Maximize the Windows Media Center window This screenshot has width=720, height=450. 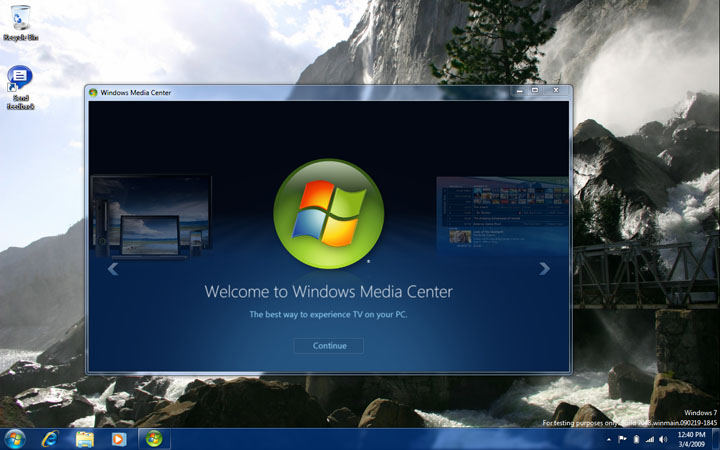pyautogui.click(x=535, y=91)
